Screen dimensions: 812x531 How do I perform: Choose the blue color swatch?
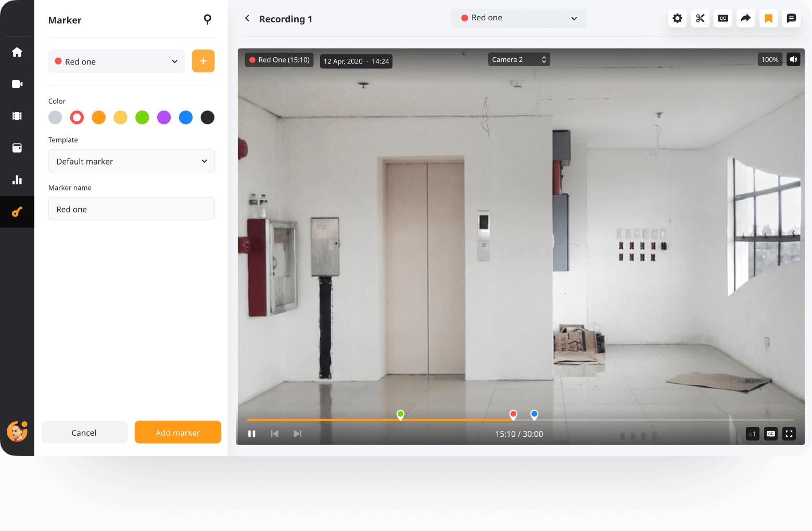186,117
